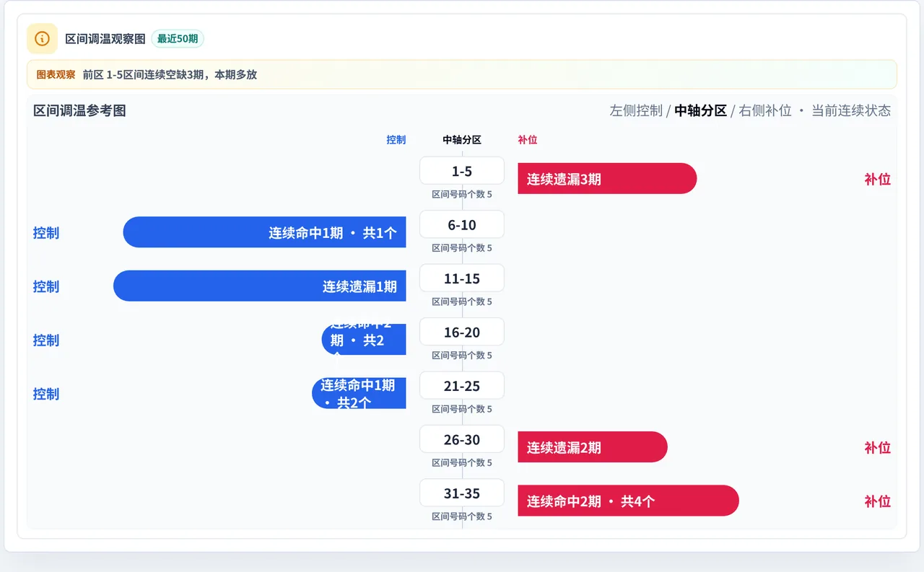Viewport: 924px width, 572px height.
Task: Click the 图表观察 label
Action: pyautogui.click(x=56, y=74)
